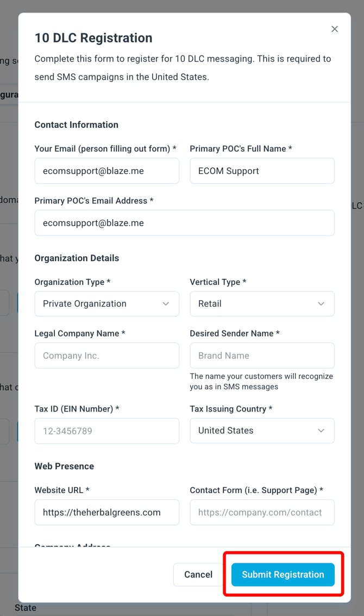Close the 10 DLC Registration dialog
This screenshot has width=364, height=616.
[x=335, y=29]
